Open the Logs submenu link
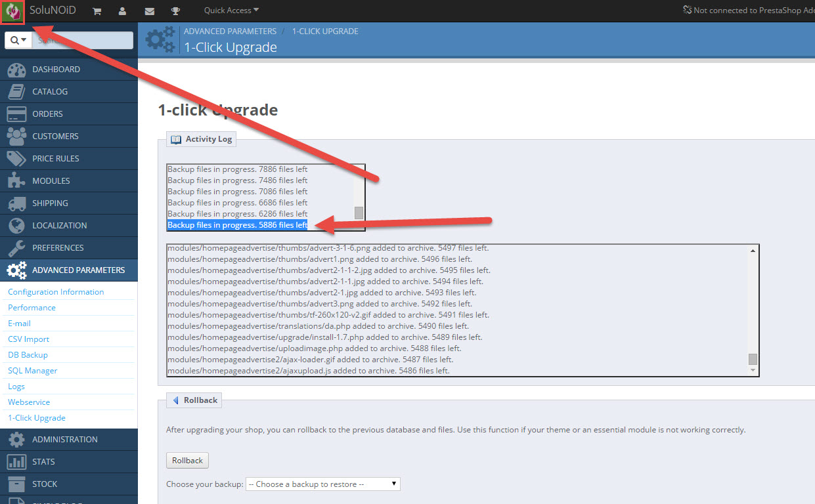Viewport: 815px width, 504px height. tap(16, 387)
